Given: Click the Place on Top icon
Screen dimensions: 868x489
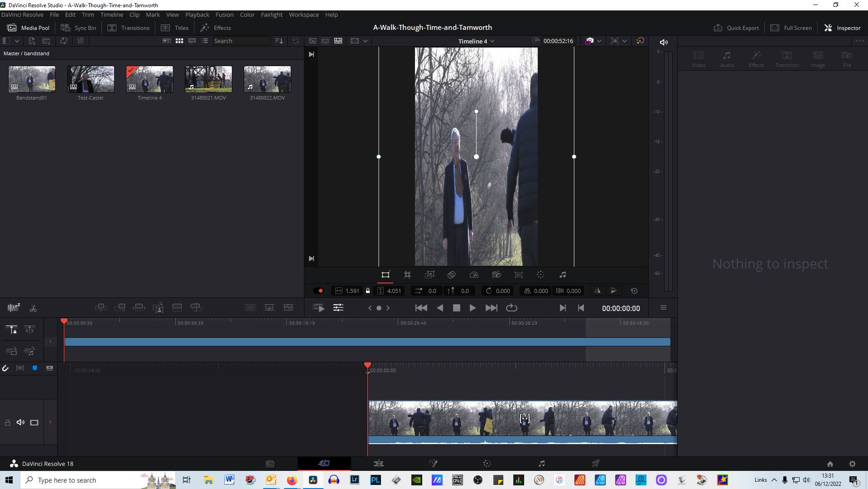Looking at the screenshot, I should point(177,307).
